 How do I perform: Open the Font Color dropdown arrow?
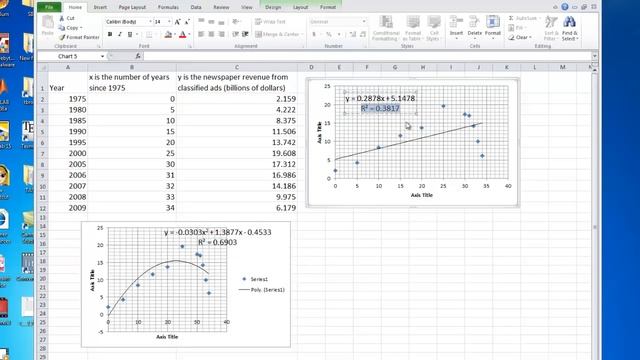[189, 35]
